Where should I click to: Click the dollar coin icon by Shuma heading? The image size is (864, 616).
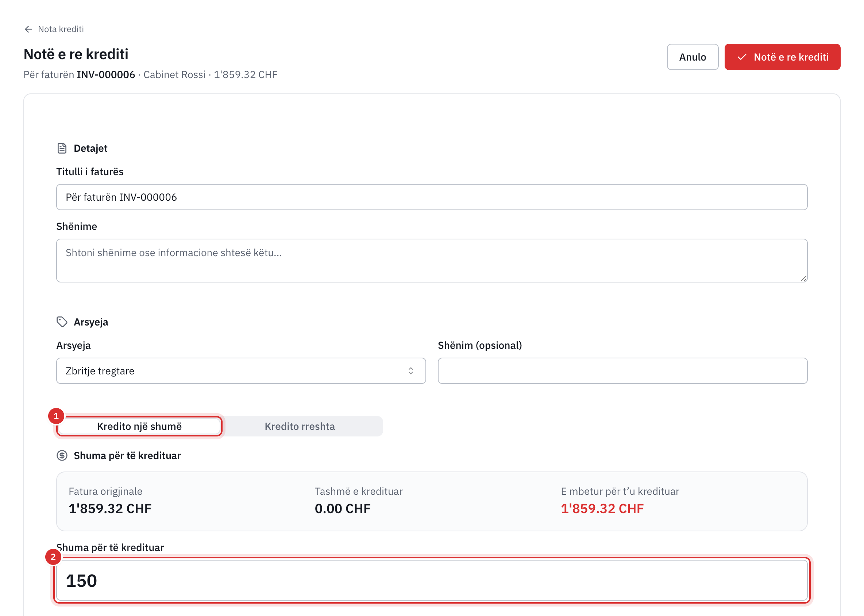click(62, 455)
